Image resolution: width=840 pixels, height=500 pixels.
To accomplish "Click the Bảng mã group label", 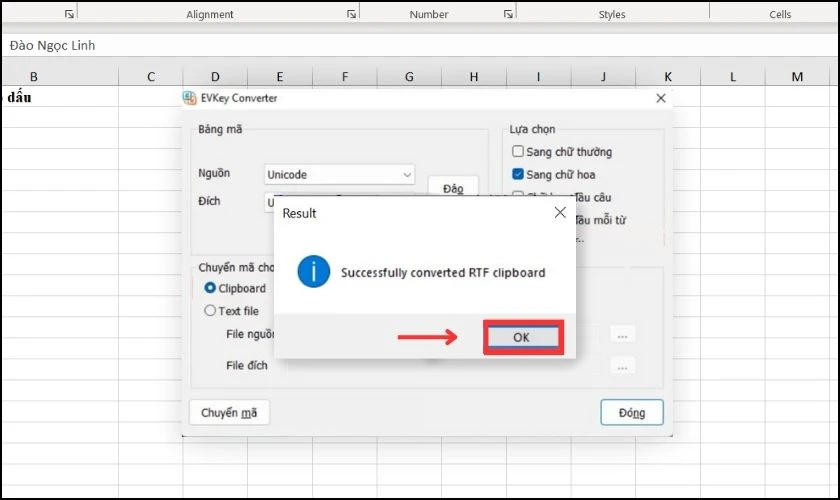I will [220, 129].
